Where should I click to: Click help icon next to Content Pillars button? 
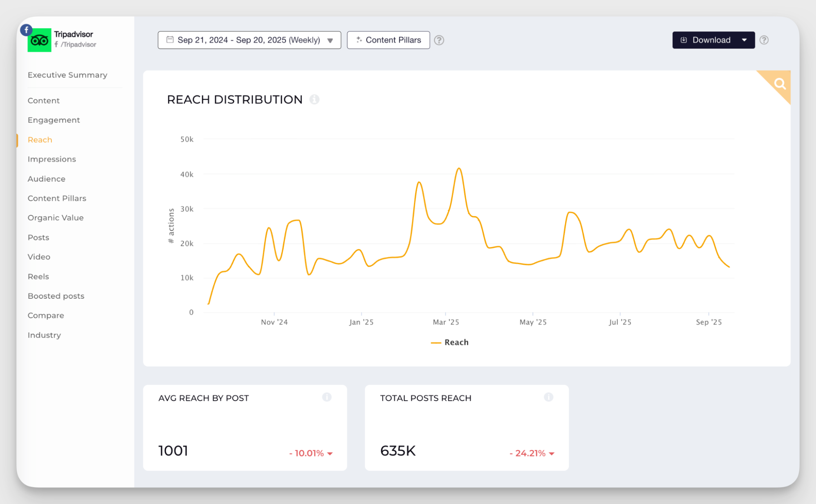click(439, 40)
